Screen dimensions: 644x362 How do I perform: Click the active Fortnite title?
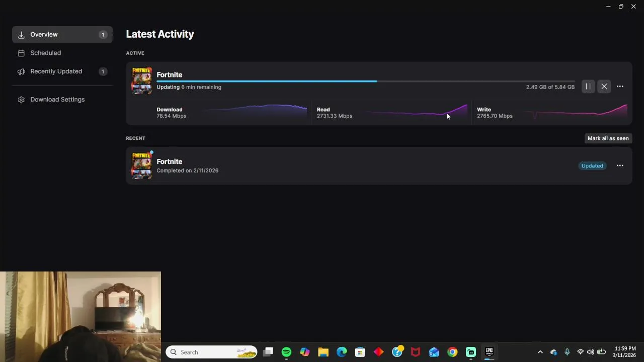pyautogui.click(x=169, y=74)
